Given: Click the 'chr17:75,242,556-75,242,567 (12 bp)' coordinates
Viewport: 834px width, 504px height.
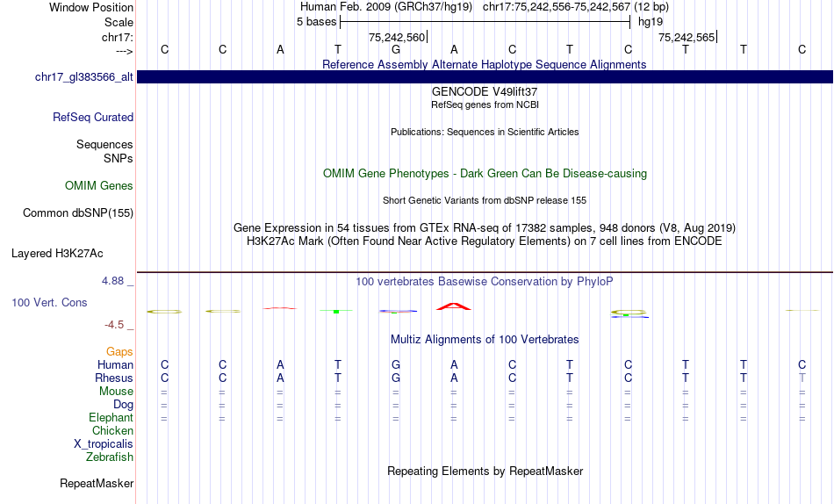Looking at the screenshot, I should (x=576, y=7).
